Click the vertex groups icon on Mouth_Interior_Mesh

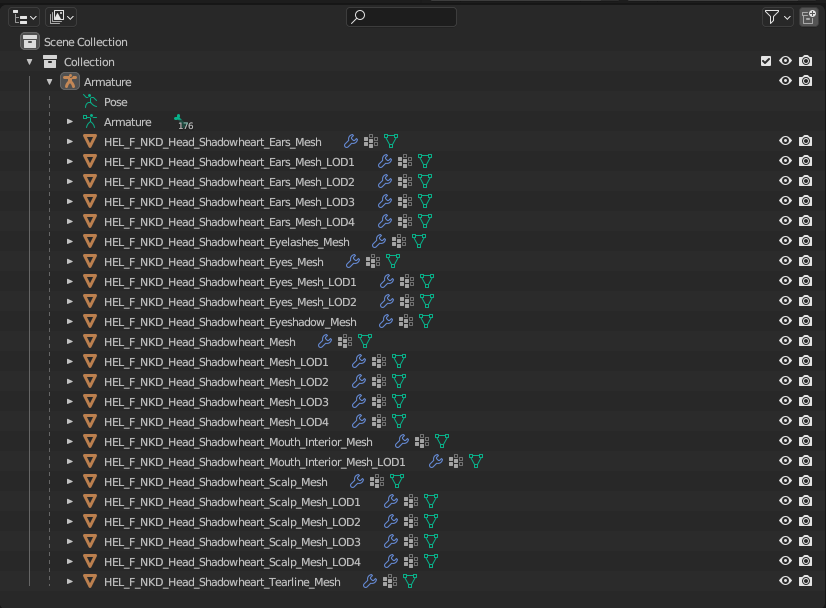coord(421,442)
